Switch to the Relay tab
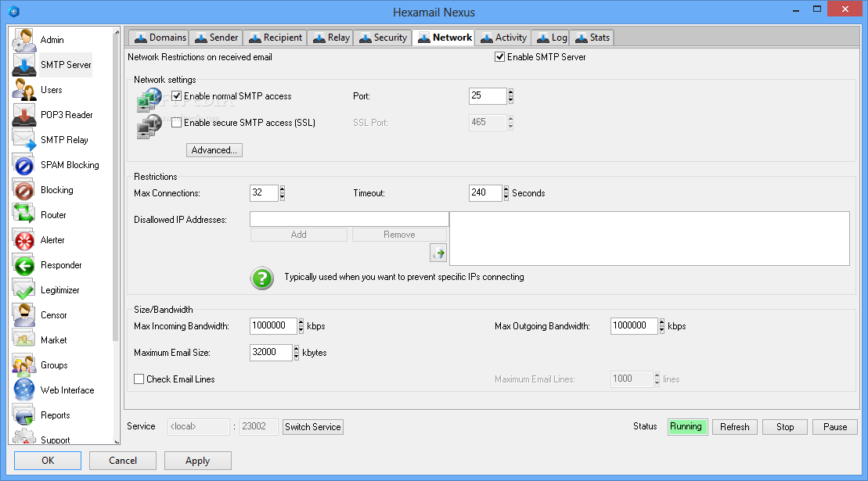 pyautogui.click(x=331, y=38)
